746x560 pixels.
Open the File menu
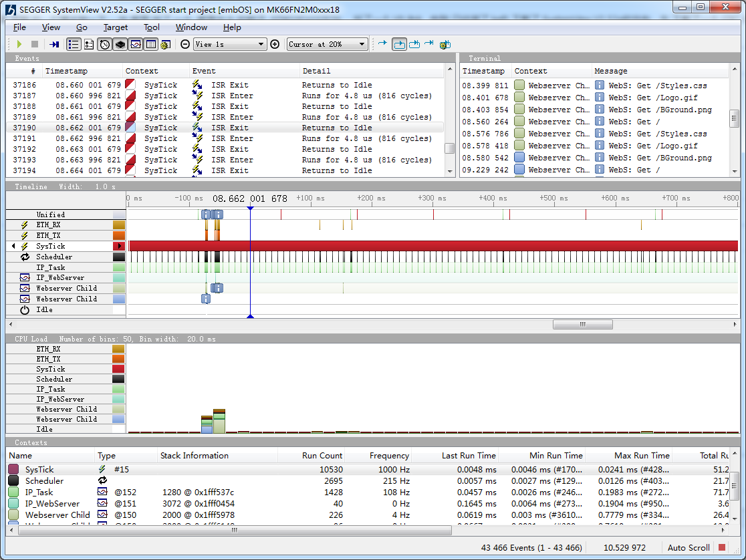19,27
